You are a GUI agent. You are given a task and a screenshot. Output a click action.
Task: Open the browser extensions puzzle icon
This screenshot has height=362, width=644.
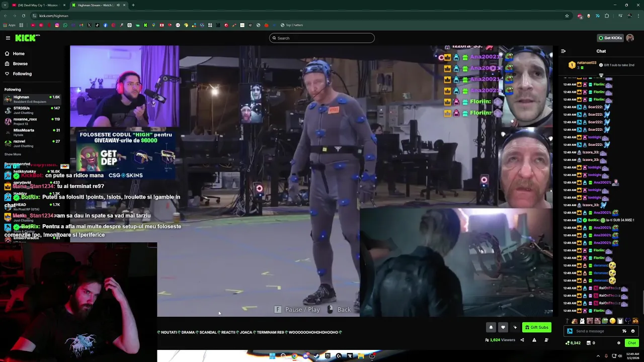tap(607, 16)
